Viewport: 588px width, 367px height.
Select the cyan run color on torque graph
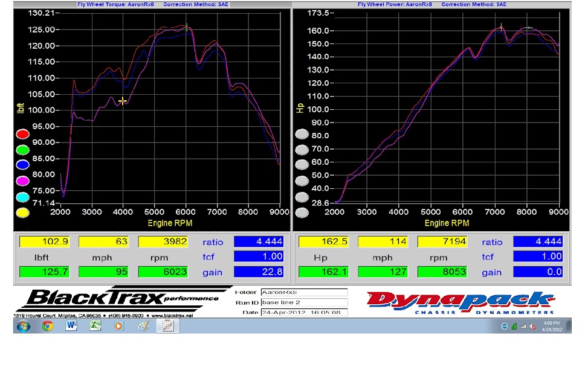click(22, 197)
